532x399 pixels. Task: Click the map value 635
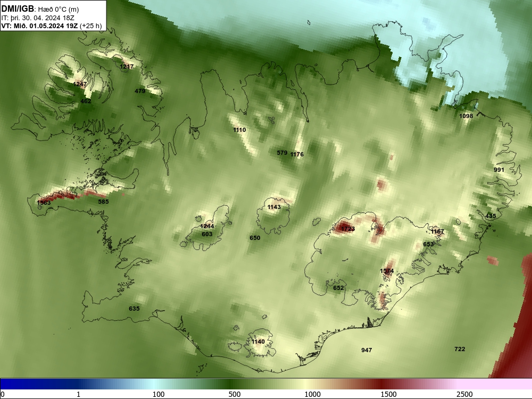134,309
